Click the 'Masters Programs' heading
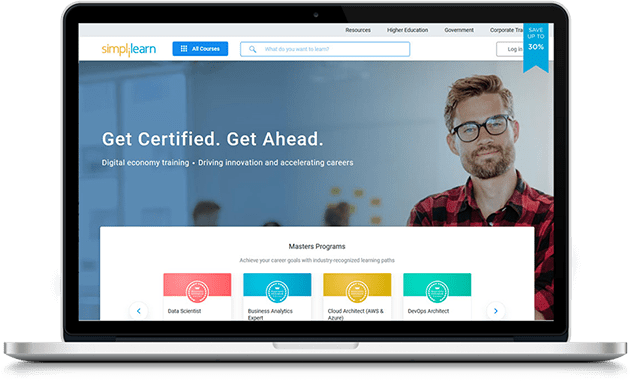 click(317, 246)
